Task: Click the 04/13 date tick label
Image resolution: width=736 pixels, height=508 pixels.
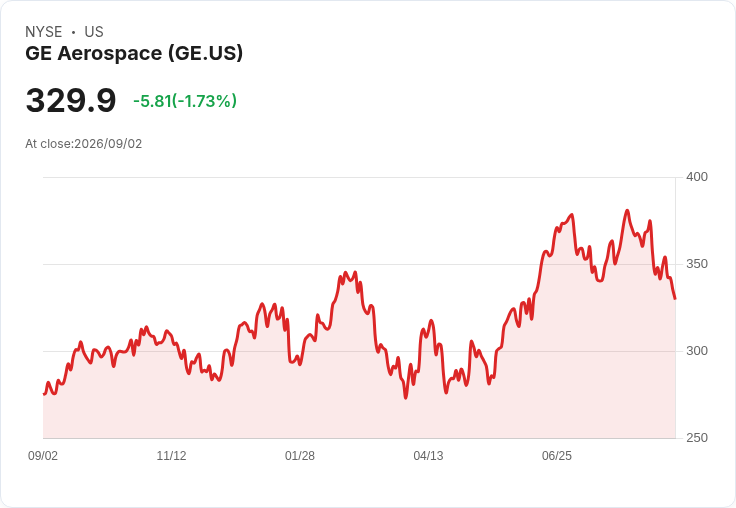Action: (x=428, y=456)
